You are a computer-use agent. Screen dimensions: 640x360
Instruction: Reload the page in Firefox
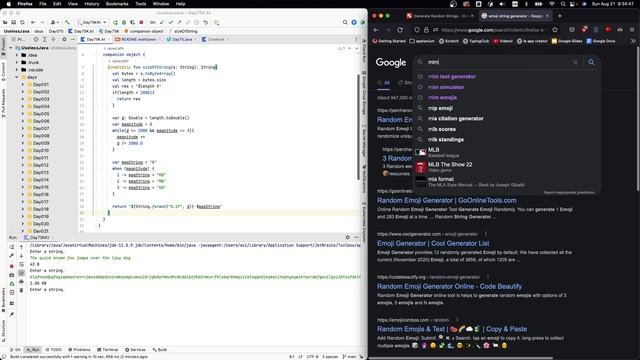point(400,30)
